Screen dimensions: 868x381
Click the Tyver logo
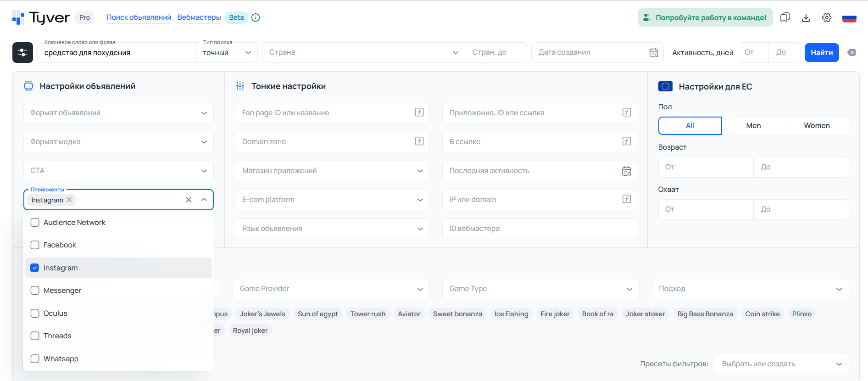click(x=41, y=17)
